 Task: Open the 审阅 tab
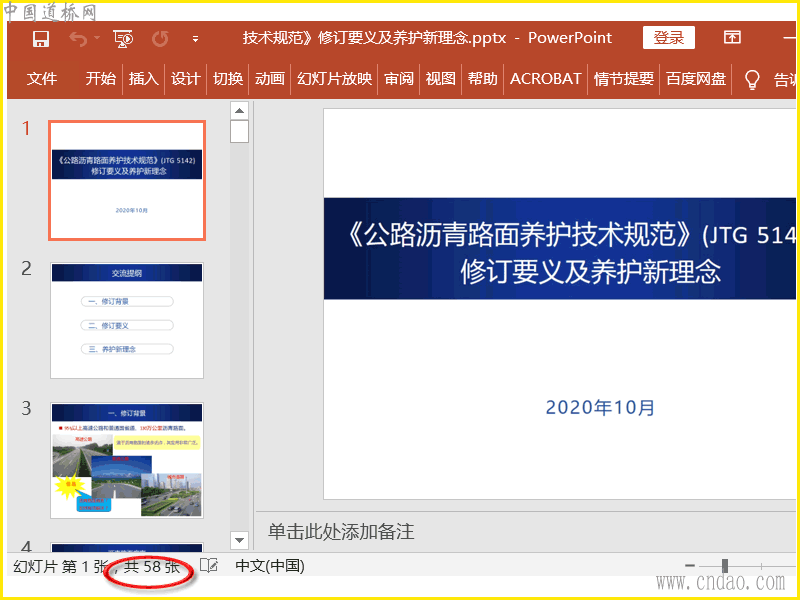click(x=398, y=79)
